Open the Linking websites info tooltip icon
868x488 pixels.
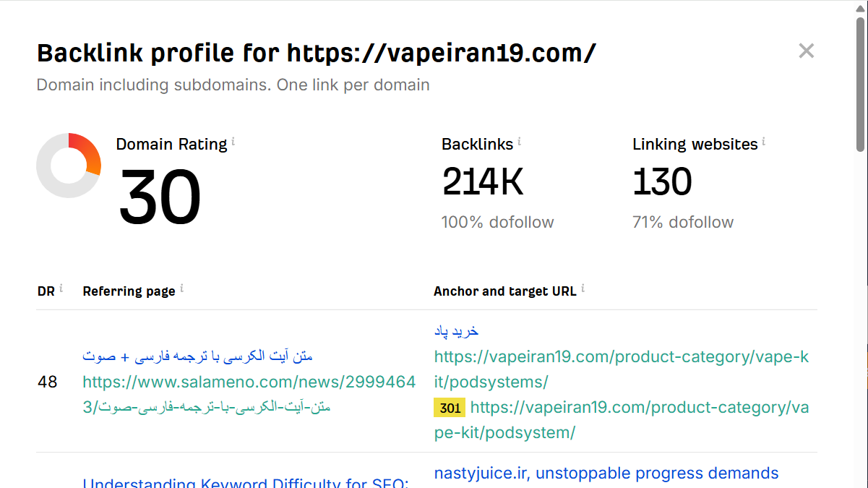click(763, 142)
